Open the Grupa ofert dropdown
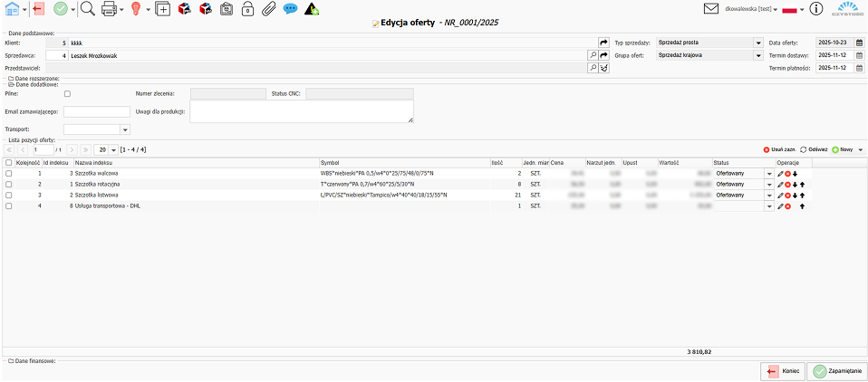Viewport: 868px width, 382px height. tap(757, 55)
